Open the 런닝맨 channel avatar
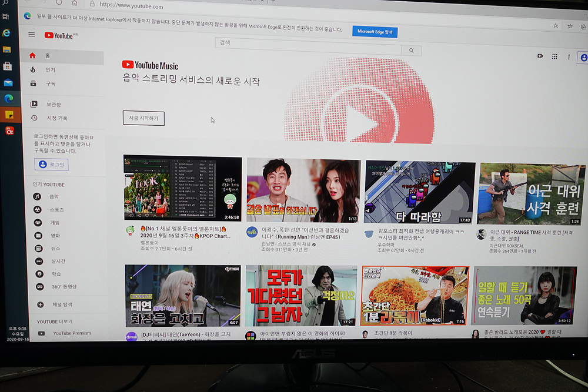This screenshot has width=588, height=392. (x=252, y=232)
